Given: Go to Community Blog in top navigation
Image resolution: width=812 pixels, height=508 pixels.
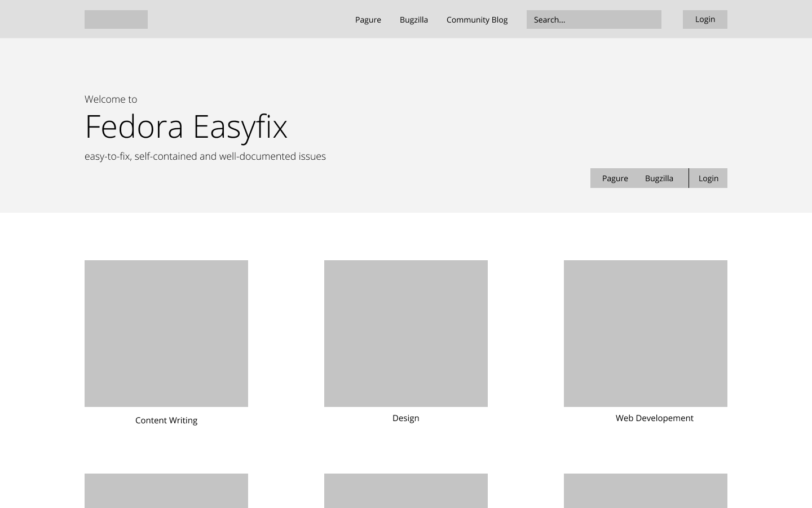Looking at the screenshot, I should pyautogui.click(x=477, y=20).
